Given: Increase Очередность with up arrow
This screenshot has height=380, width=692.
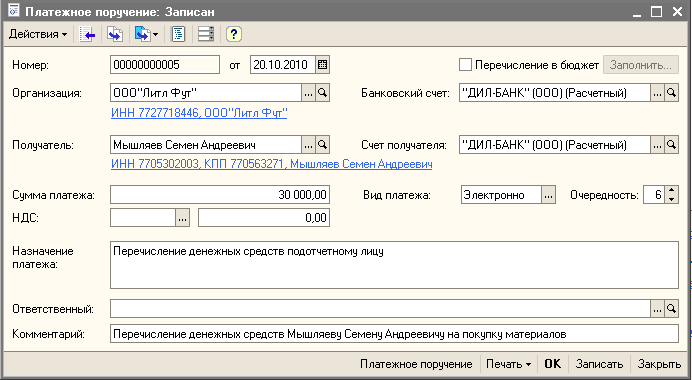Looking at the screenshot, I should (671, 190).
